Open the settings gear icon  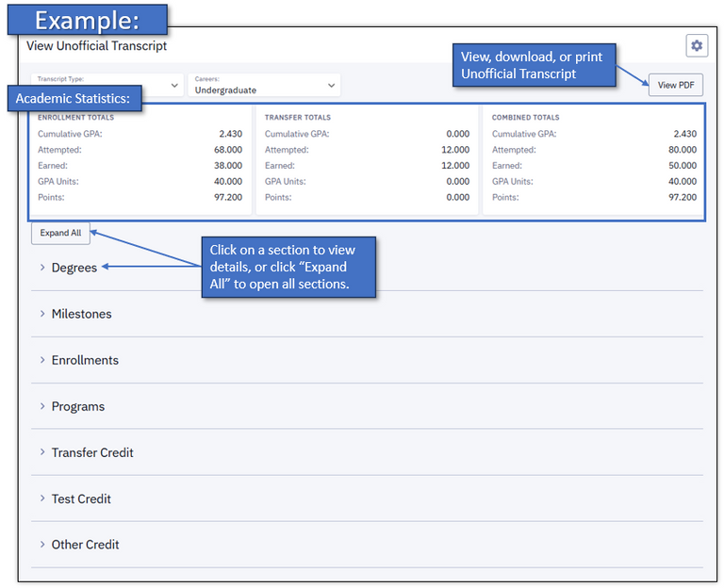(697, 45)
